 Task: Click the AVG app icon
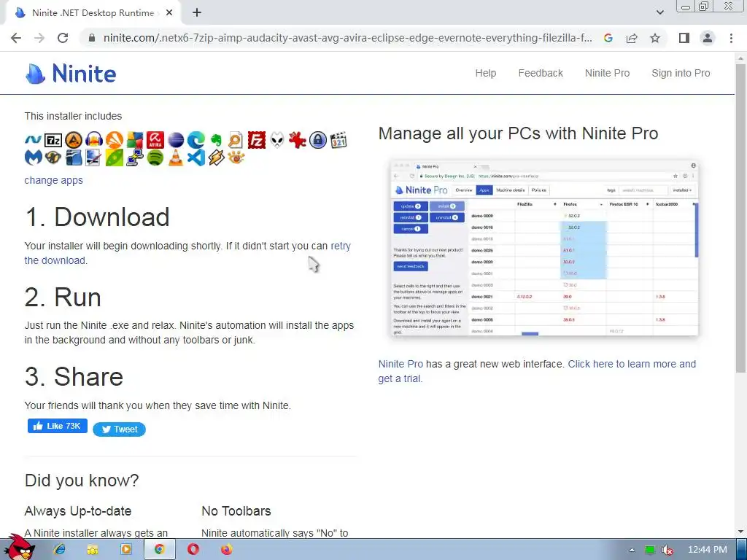click(x=135, y=140)
